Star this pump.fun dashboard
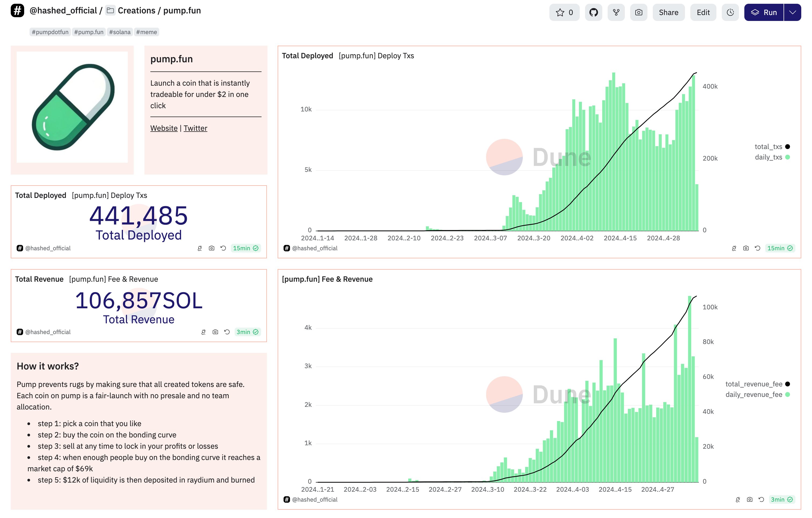Viewport: 812px width, 518px height. pyautogui.click(x=564, y=12)
